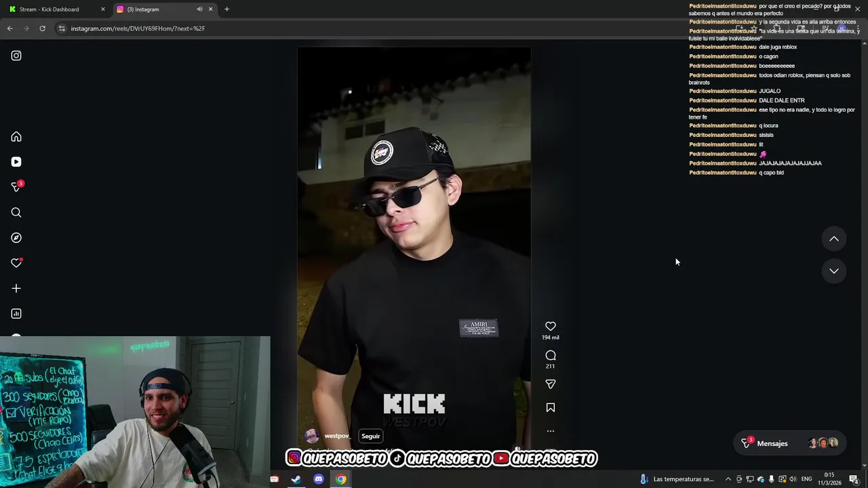The height and width of the screenshot is (488, 868).
Task: Follow westpov_ with the Seguir button
Action: 370,436
